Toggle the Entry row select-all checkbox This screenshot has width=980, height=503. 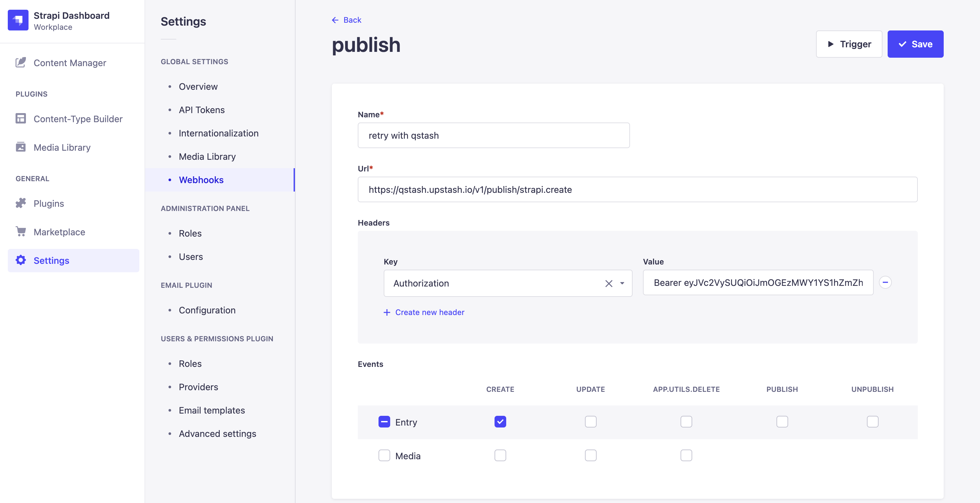[384, 422]
